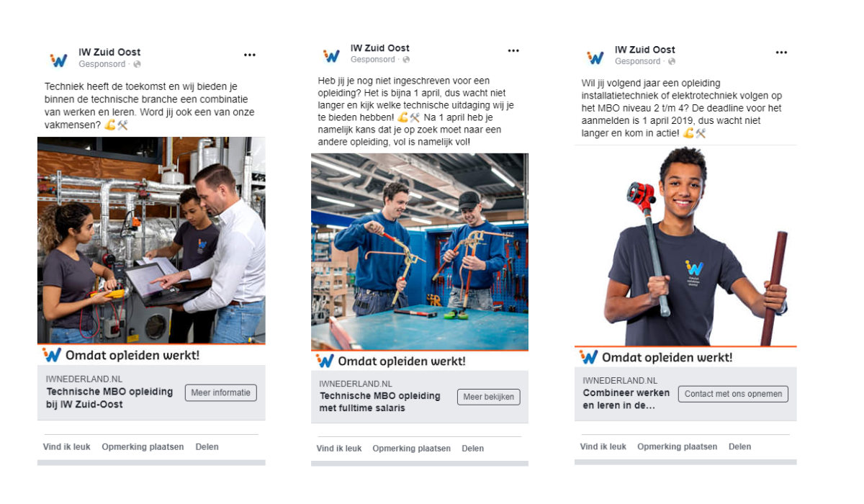The height and width of the screenshot is (504, 864).
Task: Open the three-dot menu on the middle ad
Action: [513, 51]
